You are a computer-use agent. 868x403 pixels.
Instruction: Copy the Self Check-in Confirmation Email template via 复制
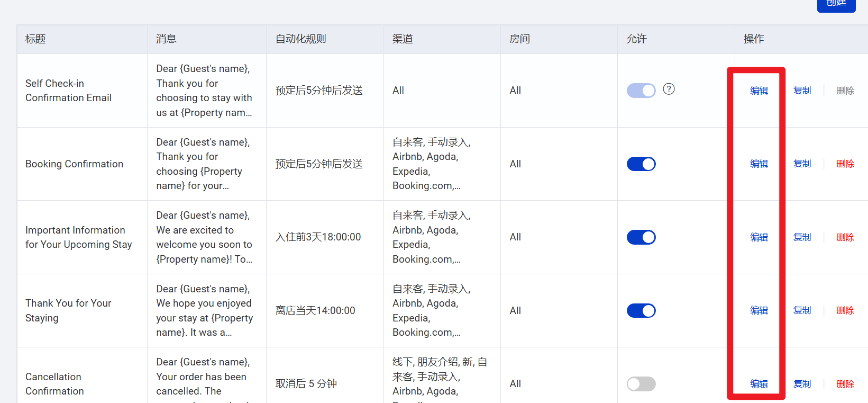click(x=802, y=91)
